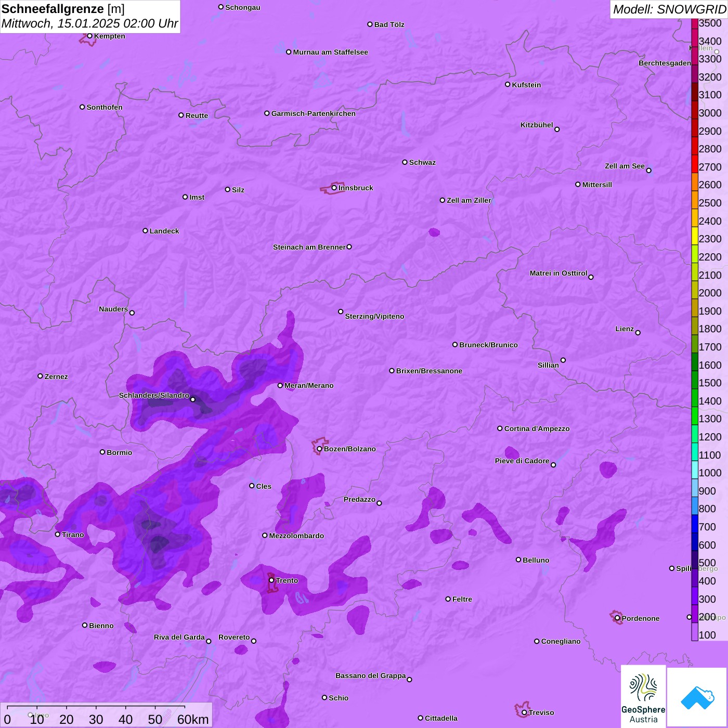
Task: Click the blue avalanche logo icon
Action: pos(697,697)
